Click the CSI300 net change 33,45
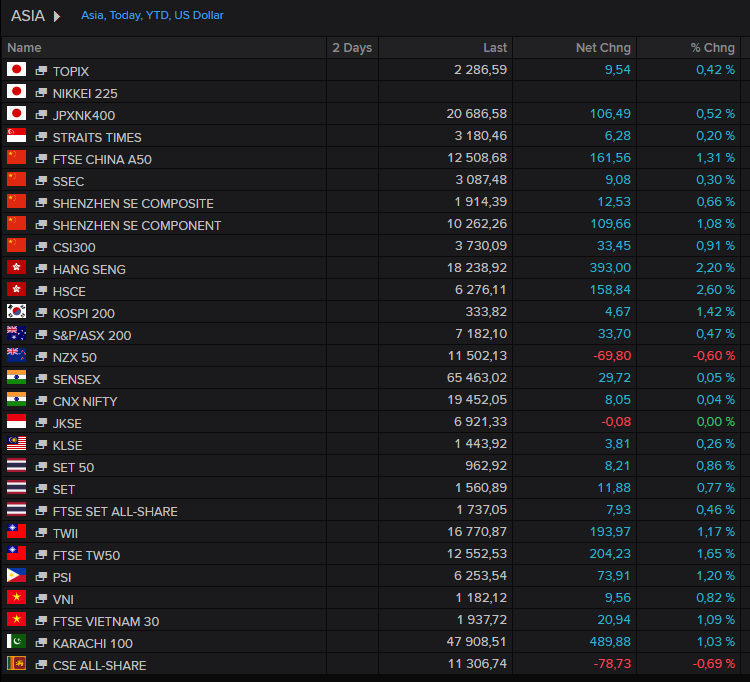 [x=614, y=245]
